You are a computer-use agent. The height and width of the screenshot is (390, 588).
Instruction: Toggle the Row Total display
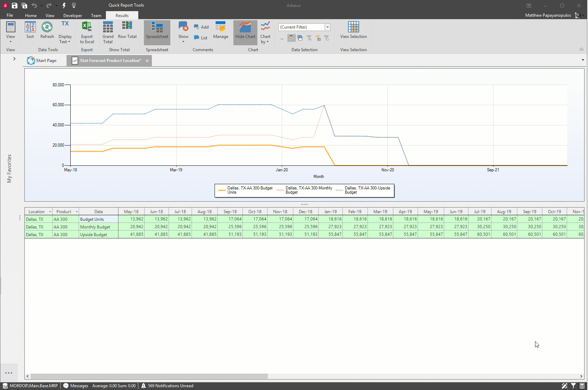tap(127, 30)
